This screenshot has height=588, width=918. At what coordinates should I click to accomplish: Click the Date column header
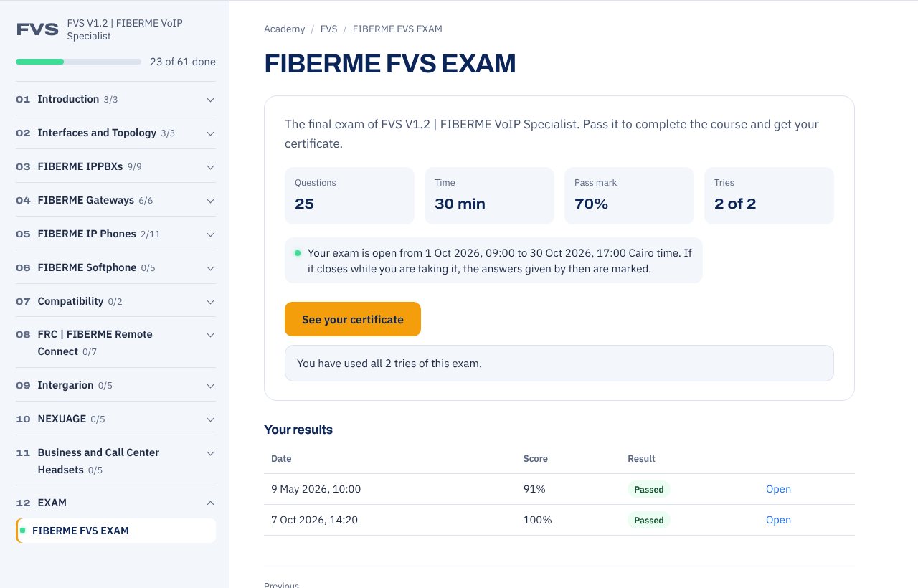tap(281, 459)
